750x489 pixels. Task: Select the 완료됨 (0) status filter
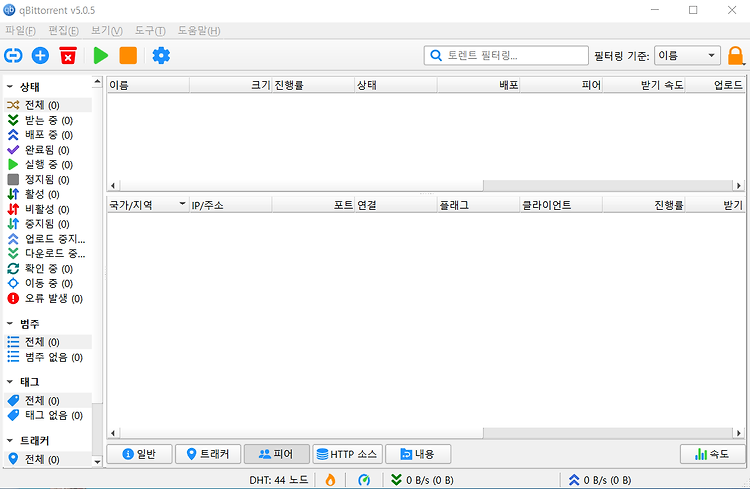pos(48,150)
